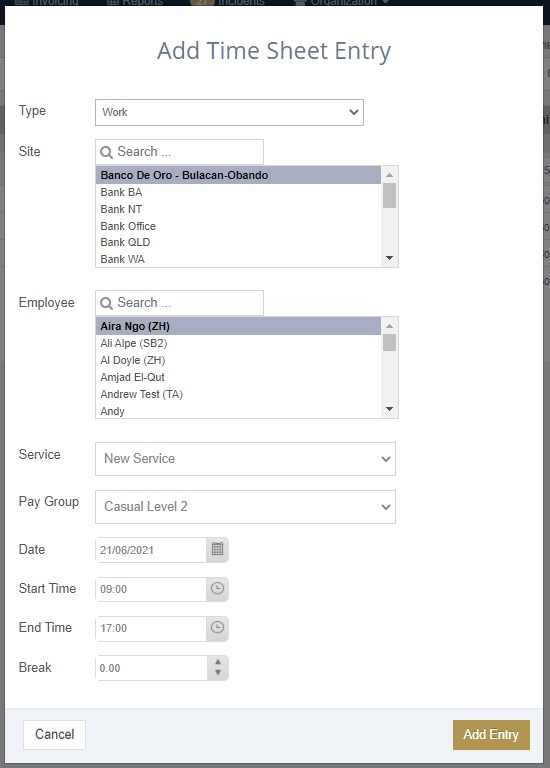Open the Start Time clock picker
The height and width of the screenshot is (768, 550).
217,588
